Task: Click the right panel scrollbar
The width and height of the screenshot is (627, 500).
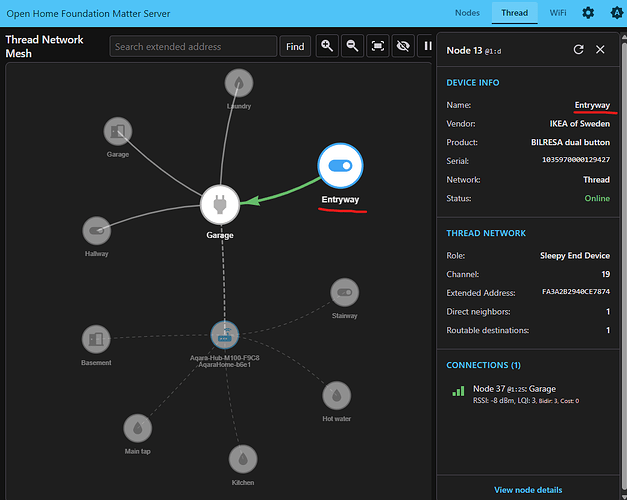Action: tap(624, 264)
